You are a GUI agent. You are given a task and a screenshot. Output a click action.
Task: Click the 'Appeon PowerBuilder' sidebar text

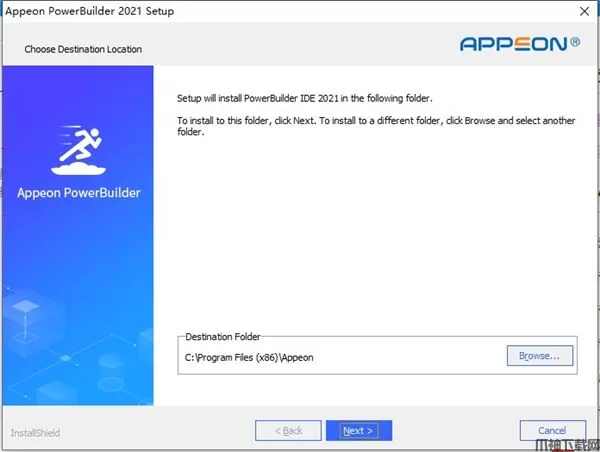click(79, 193)
